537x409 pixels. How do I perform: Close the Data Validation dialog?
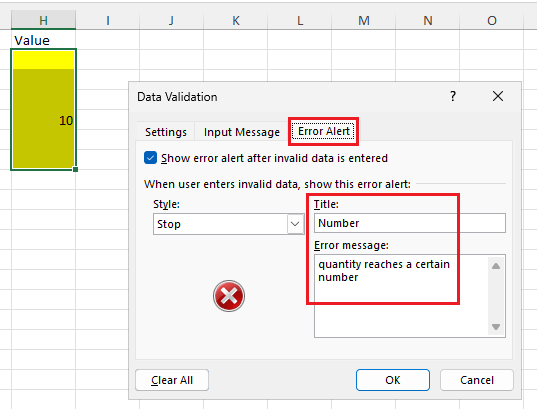pos(498,96)
